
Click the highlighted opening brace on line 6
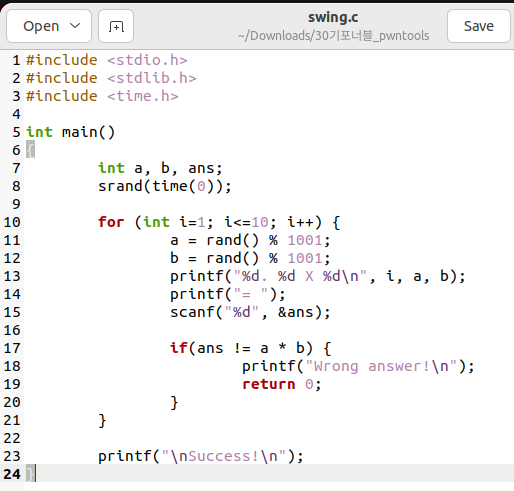[30, 150]
